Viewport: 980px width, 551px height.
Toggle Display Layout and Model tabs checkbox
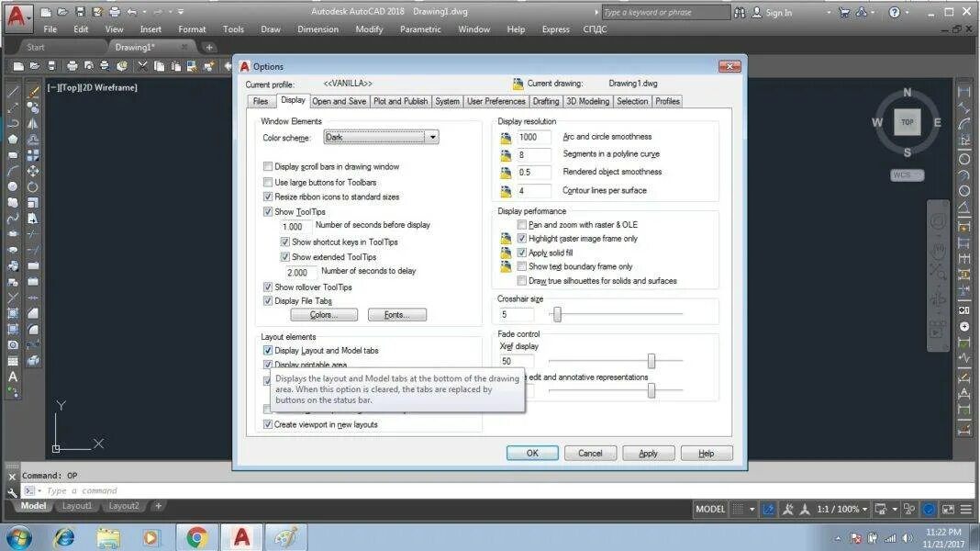click(268, 350)
